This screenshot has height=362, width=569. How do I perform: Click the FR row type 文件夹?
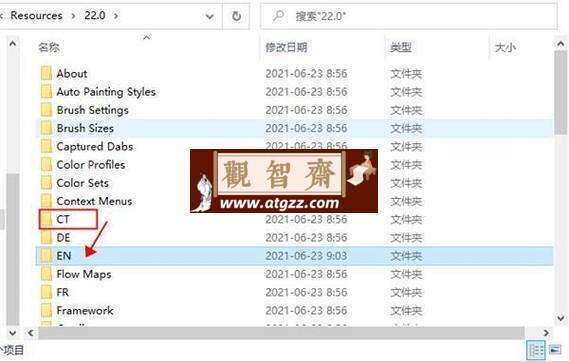(406, 292)
